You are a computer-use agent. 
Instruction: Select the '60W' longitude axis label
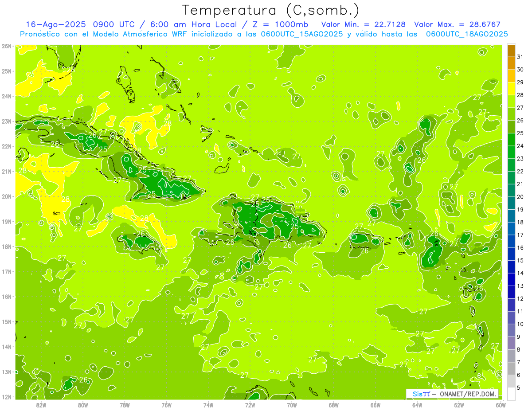coord(501,404)
